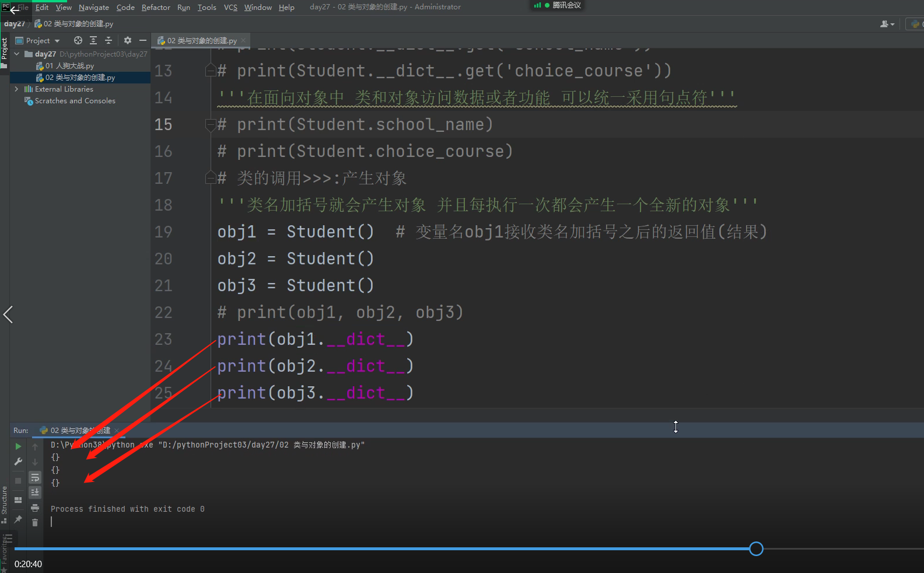
Task: Rerun the script with green play icon
Action: click(18, 446)
